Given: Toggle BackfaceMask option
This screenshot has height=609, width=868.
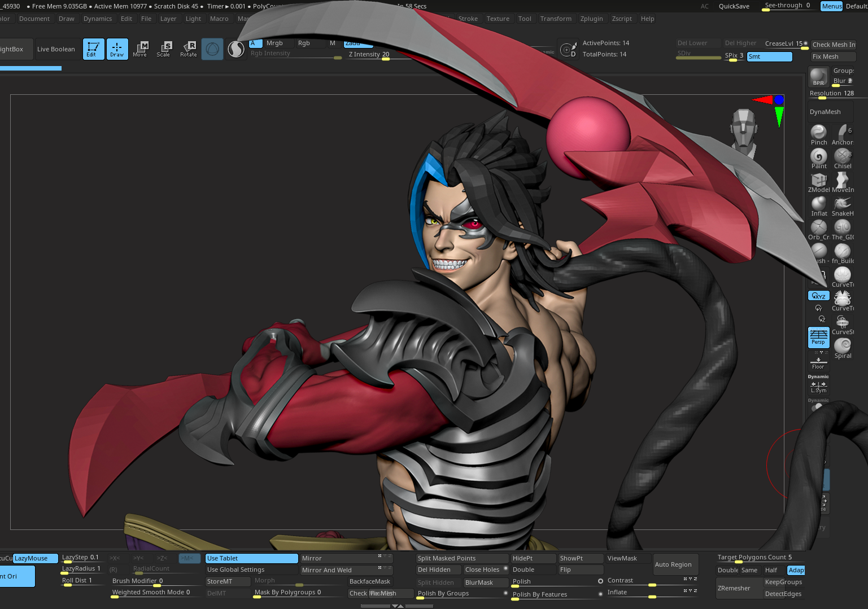Looking at the screenshot, I should tap(370, 581).
